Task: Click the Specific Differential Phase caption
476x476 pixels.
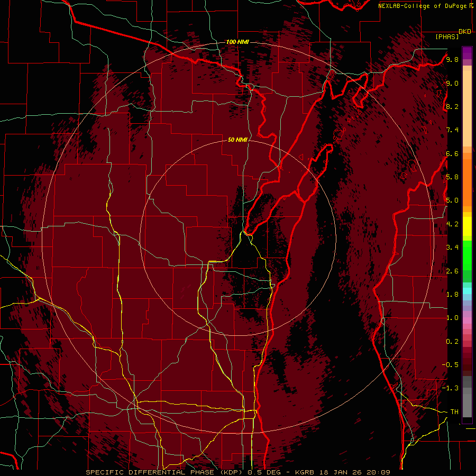Action: [238, 472]
